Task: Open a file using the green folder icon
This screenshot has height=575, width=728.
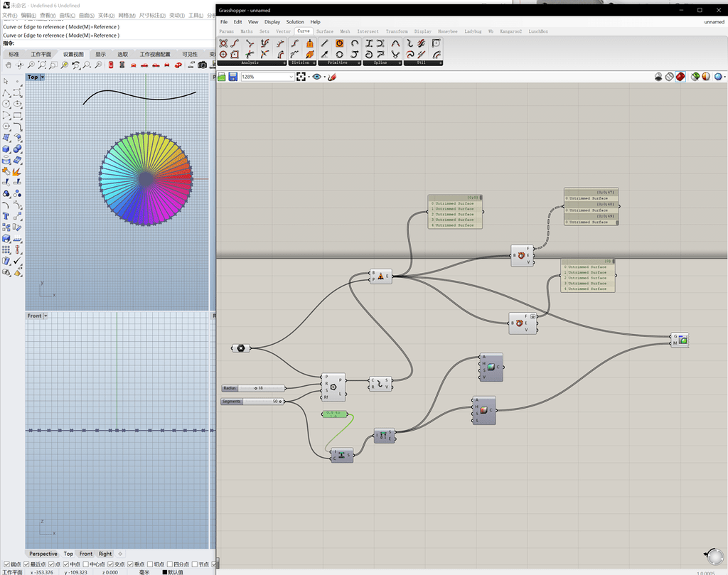Action: (223, 77)
